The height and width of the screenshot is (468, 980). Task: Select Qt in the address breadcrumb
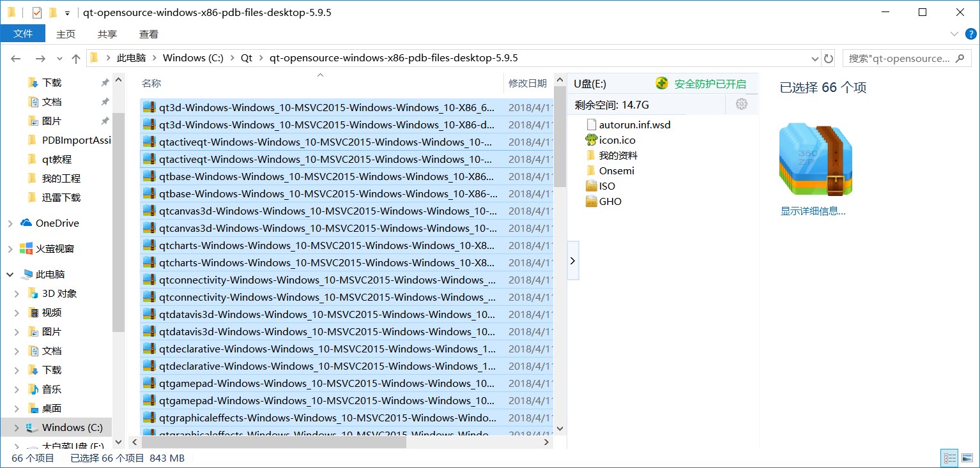pos(247,58)
